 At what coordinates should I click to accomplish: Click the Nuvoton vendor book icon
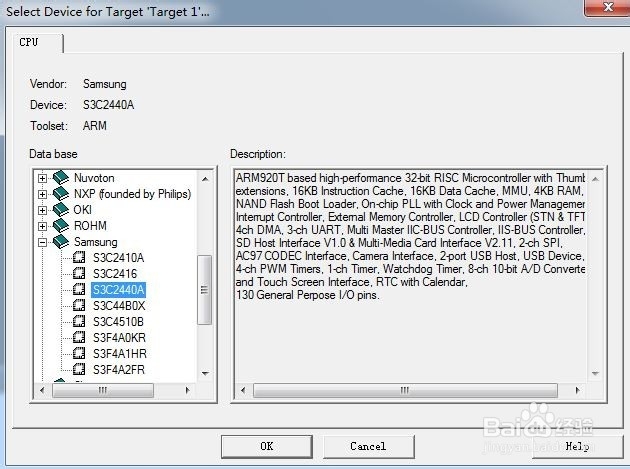pyautogui.click(x=61, y=177)
